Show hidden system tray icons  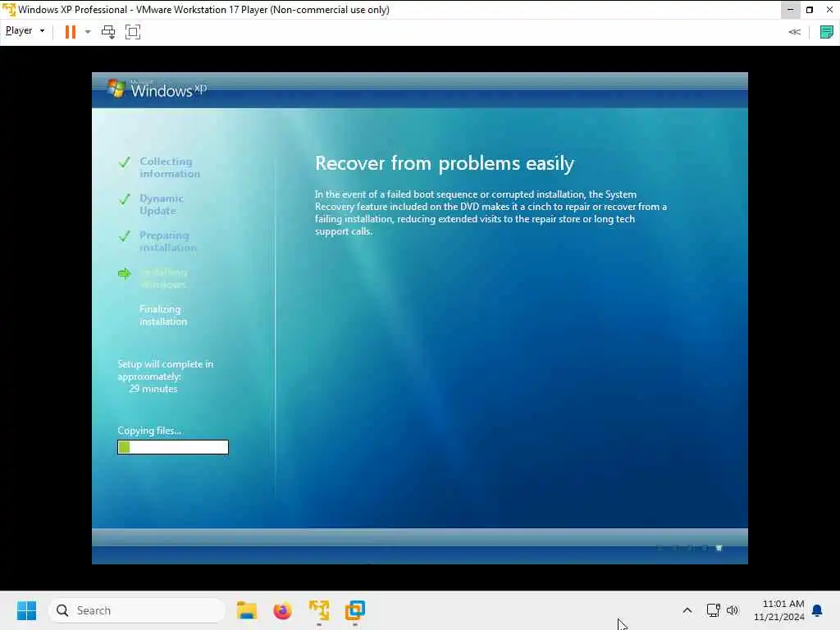pyautogui.click(x=687, y=610)
